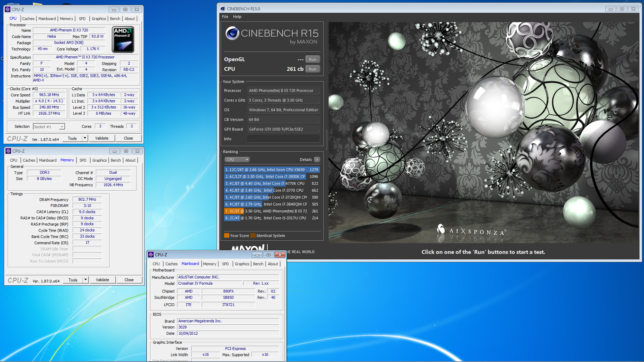Expand the Tools dropdown arrow in the Memory window

85,280
